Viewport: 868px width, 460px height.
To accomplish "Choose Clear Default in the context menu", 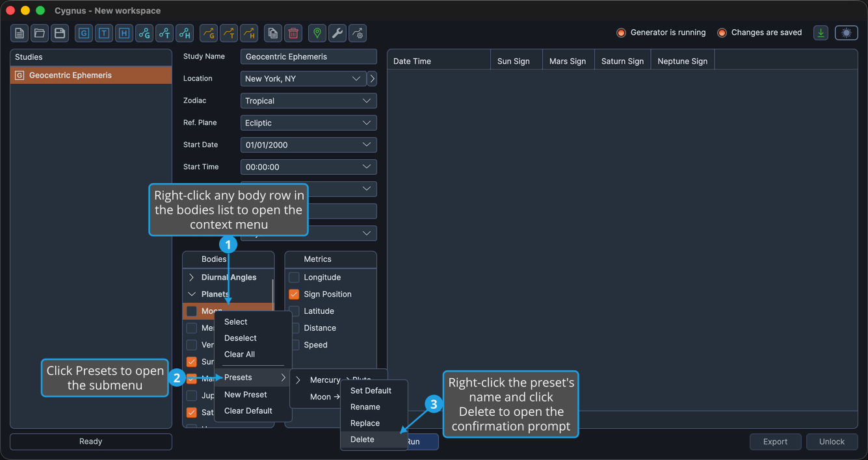I will (x=253, y=411).
